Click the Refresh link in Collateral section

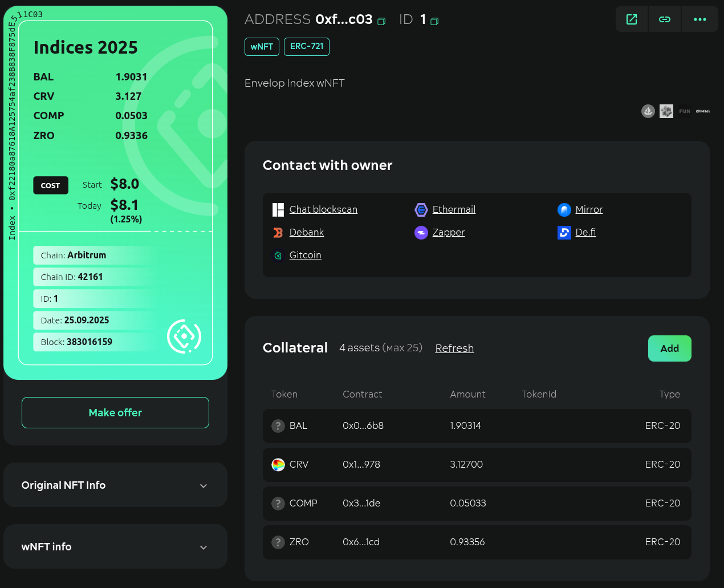[x=454, y=348]
